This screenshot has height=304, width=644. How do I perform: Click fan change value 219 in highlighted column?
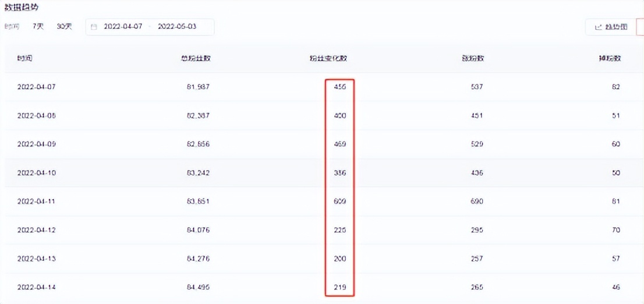tap(339, 287)
